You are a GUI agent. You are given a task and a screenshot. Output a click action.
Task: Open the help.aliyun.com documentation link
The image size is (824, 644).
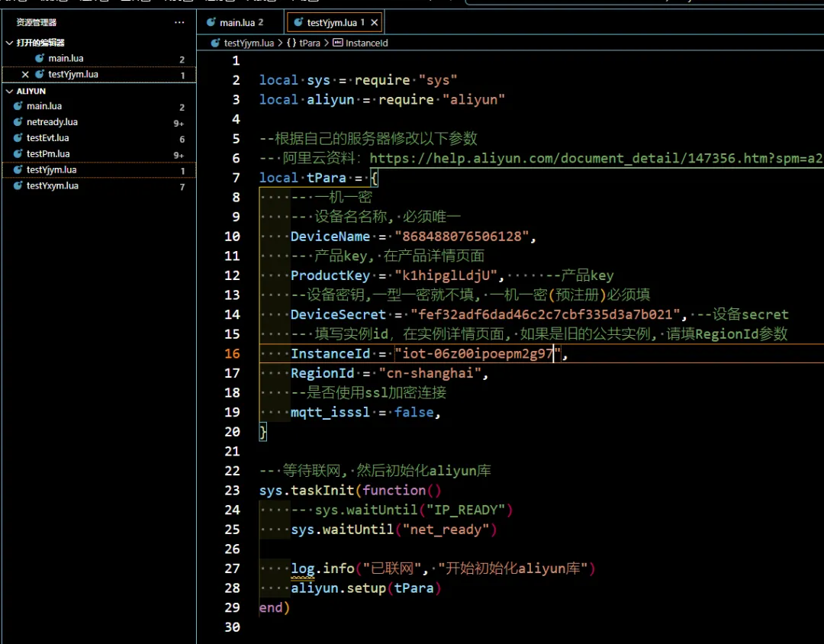pyautogui.click(x=596, y=158)
